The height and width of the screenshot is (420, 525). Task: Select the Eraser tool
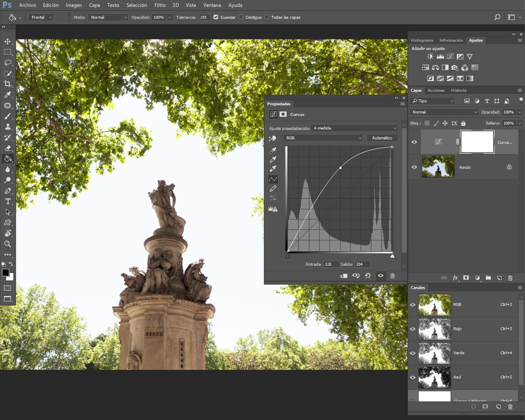[7, 148]
